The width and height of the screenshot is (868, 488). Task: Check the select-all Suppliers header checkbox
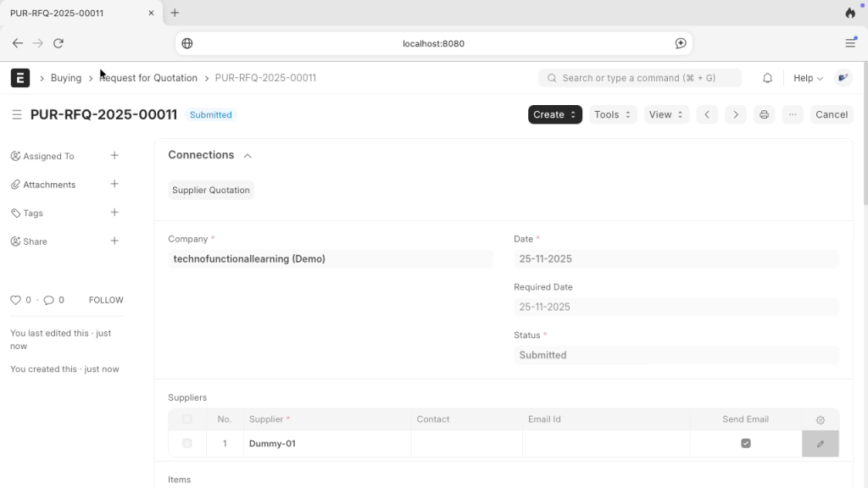[x=187, y=419]
